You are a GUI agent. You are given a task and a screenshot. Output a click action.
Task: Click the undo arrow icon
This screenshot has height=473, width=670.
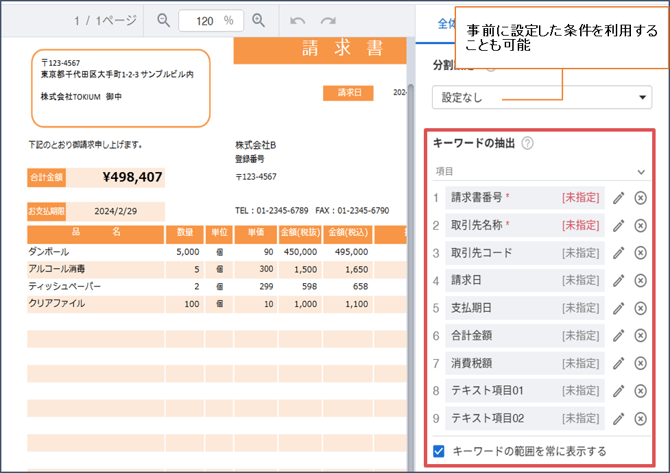click(x=297, y=20)
